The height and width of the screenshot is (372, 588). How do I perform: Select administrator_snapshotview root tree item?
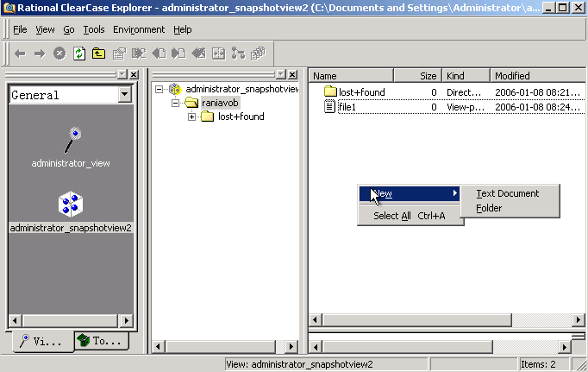pyautogui.click(x=242, y=89)
